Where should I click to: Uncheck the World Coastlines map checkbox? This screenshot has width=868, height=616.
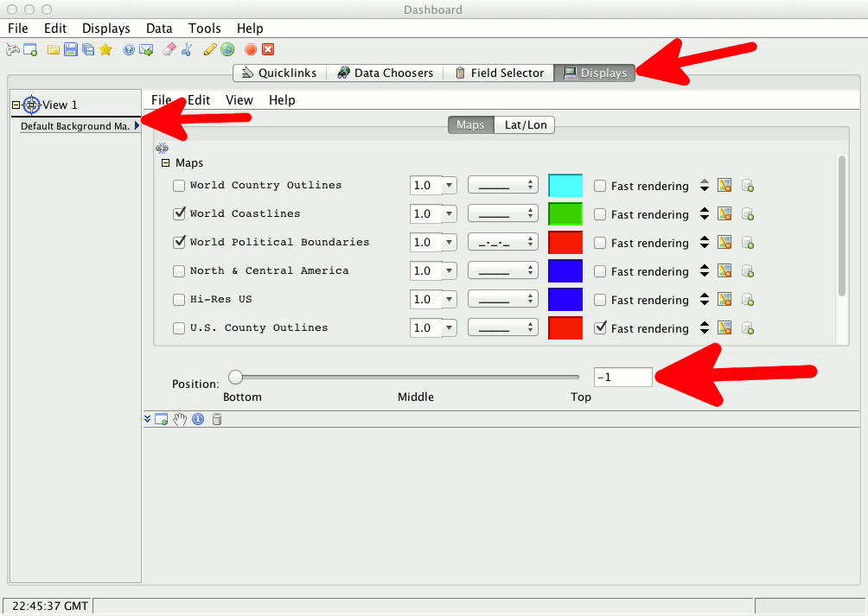[179, 213]
